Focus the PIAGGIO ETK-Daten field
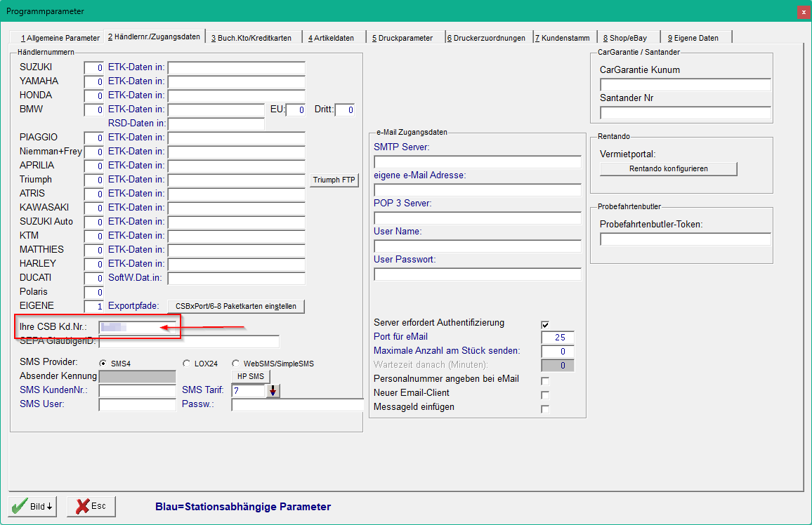 pyautogui.click(x=237, y=138)
